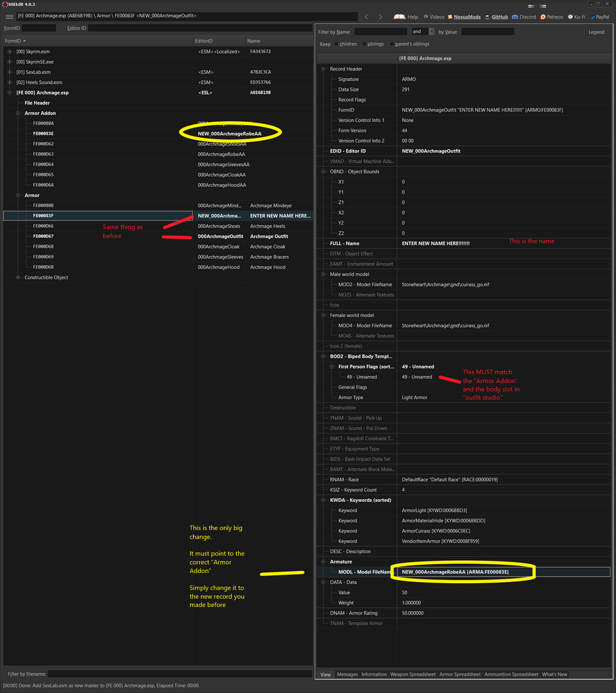Click the FULL - Name value cell
This screenshot has width=616, height=693.
point(504,244)
